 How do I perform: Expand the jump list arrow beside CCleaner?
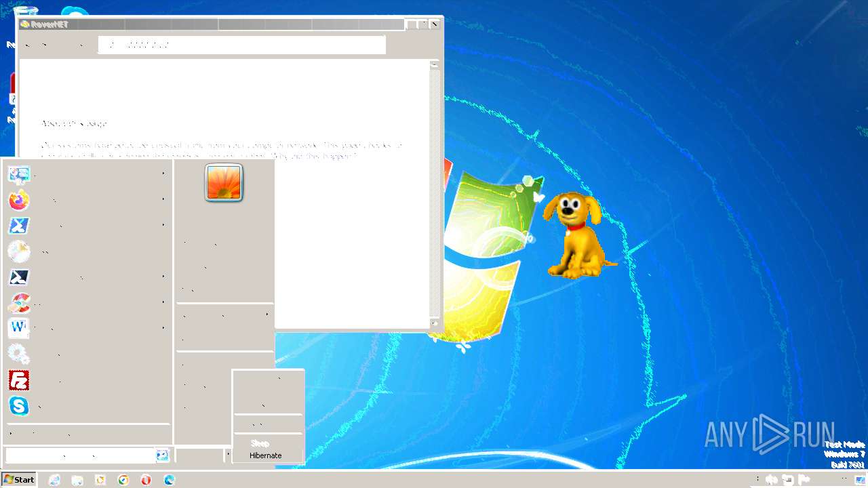163,302
